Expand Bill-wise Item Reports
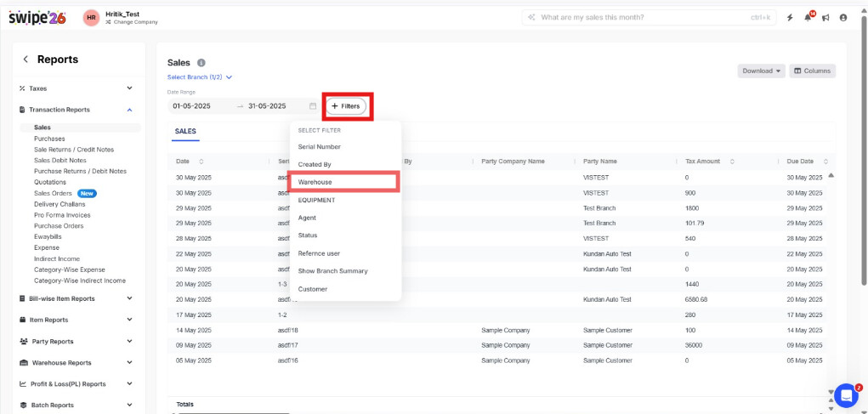The height and width of the screenshot is (414, 868). (x=76, y=298)
